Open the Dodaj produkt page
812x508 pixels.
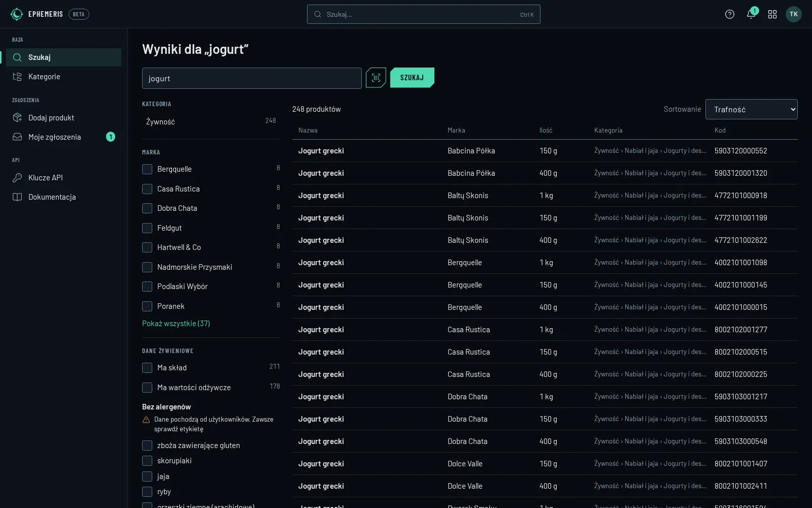(x=63, y=118)
